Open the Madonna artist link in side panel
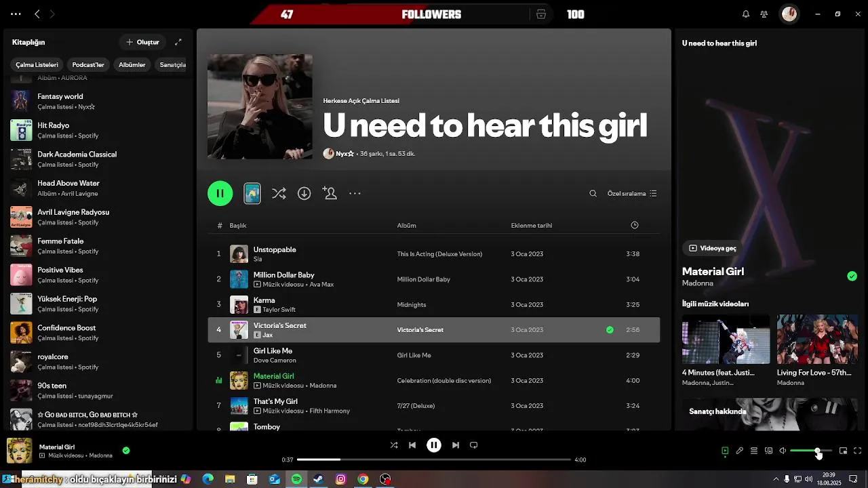The height and width of the screenshot is (488, 868). tap(697, 283)
